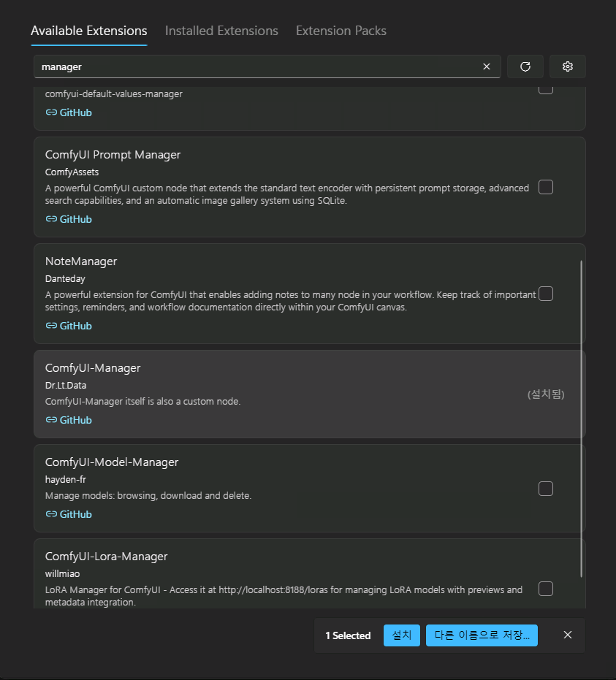The width and height of the screenshot is (616, 680).
Task: Open GitHub link for ComfyUI Prompt Manager
Action: point(69,219)
